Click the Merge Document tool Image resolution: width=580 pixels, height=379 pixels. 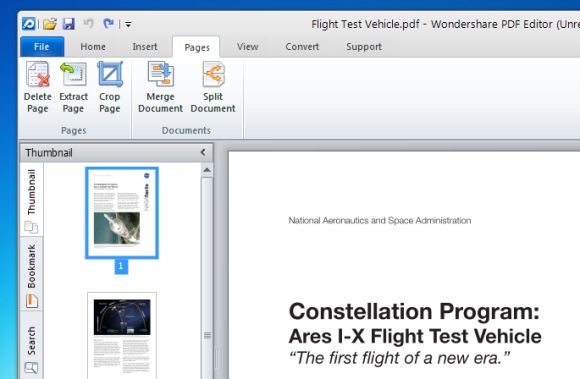[160, 88]
